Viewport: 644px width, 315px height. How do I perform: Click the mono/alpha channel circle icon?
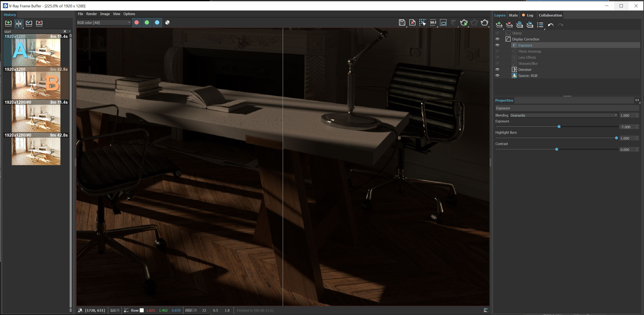pos(167,22)
